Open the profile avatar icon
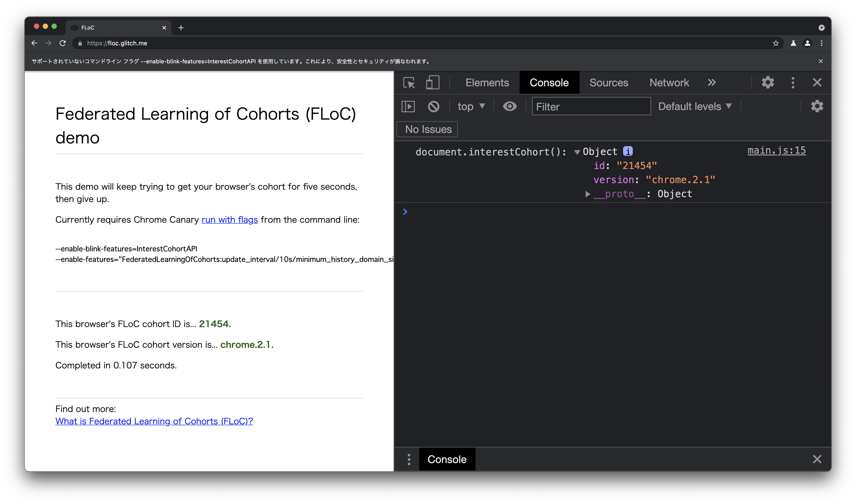The height and width of the screenshot is (504, 856). (807, 43)
